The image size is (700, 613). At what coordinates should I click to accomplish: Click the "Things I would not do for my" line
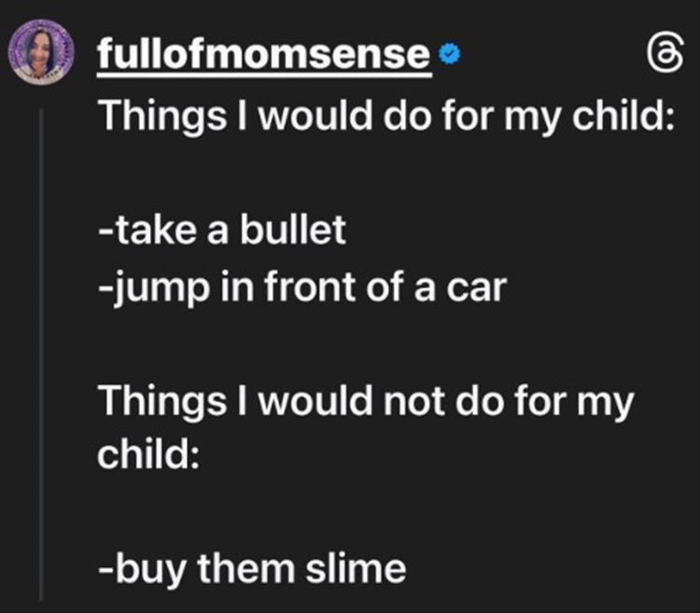(367, 402)
